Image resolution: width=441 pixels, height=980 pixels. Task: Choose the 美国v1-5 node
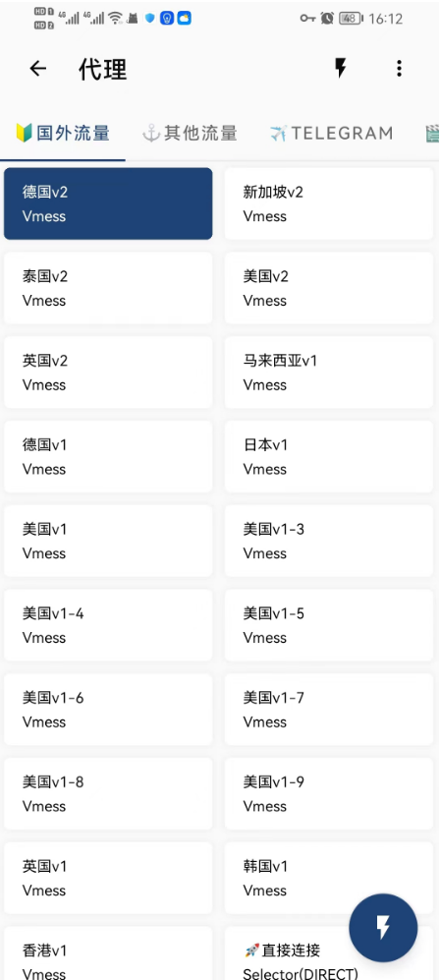329,625
